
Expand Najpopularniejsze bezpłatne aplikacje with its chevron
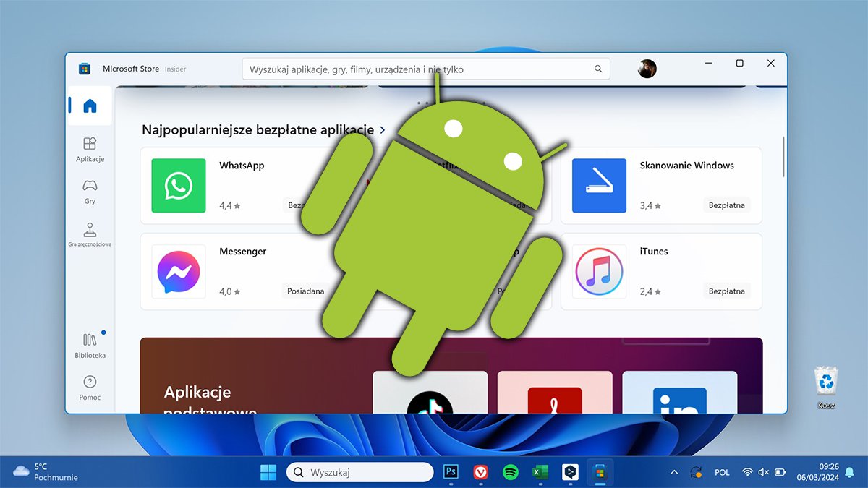(x=383, y=130)
